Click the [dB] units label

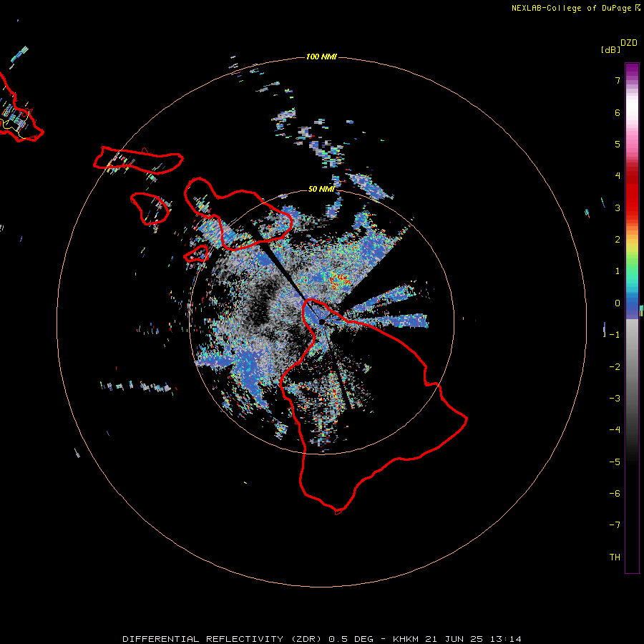(610, 49)
